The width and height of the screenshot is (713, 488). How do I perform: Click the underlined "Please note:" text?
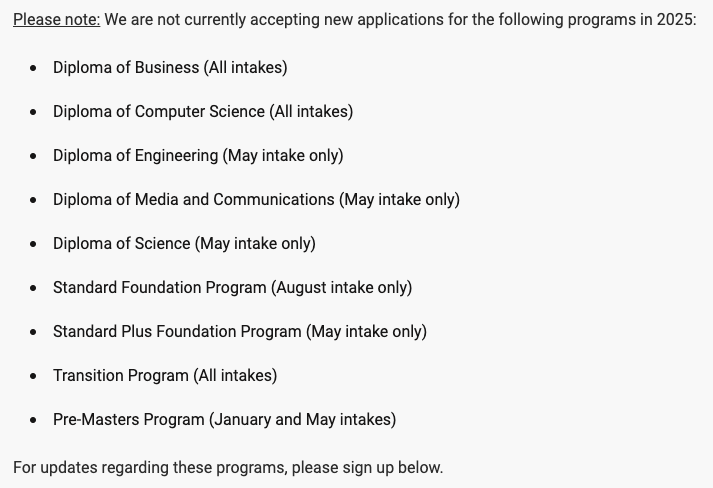click(56, 20)
